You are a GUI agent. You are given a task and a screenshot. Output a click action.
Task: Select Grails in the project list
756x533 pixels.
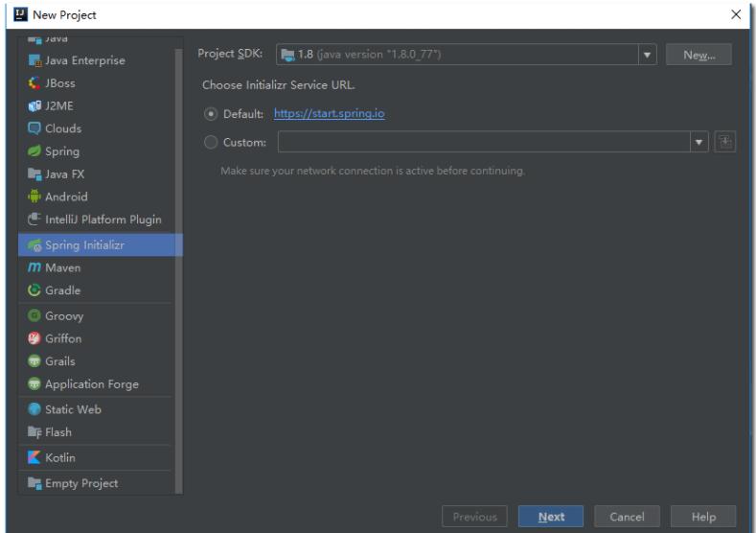coord(100,361)
